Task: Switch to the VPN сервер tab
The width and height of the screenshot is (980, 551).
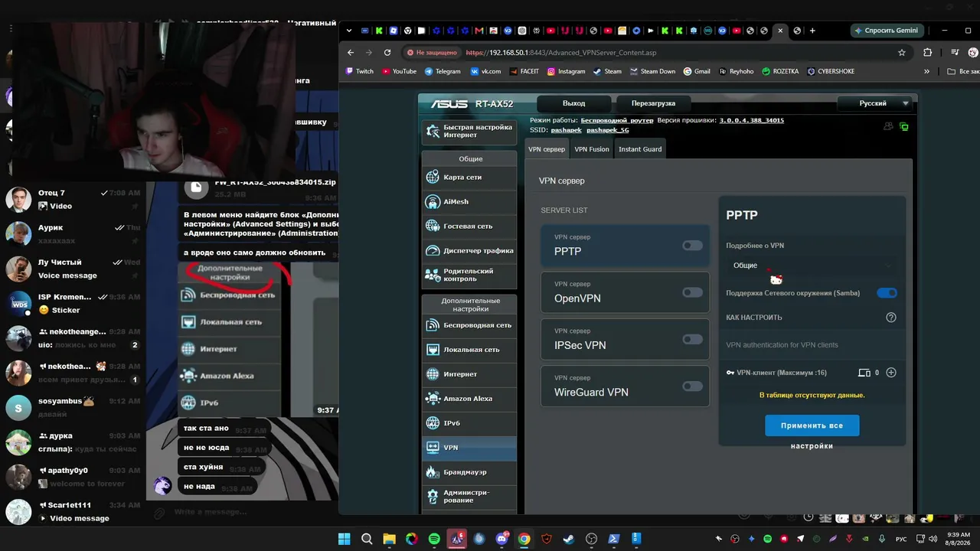Action: 547,149
